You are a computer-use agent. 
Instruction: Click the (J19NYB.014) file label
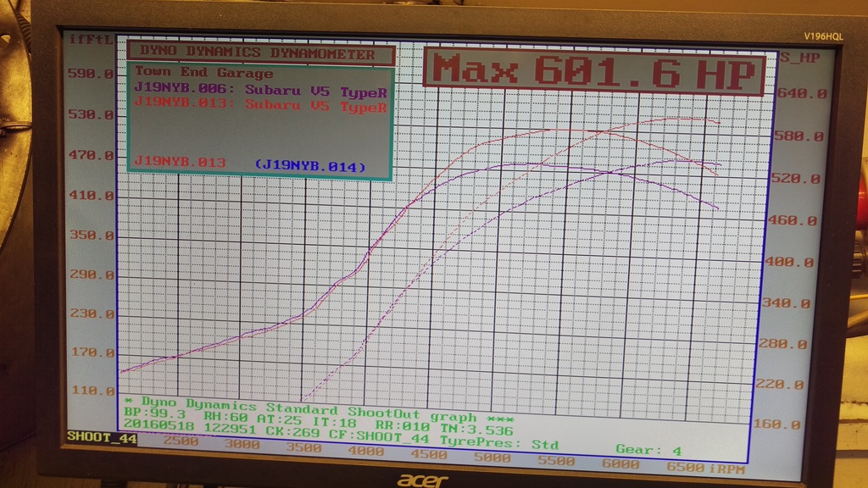point(310,165)
